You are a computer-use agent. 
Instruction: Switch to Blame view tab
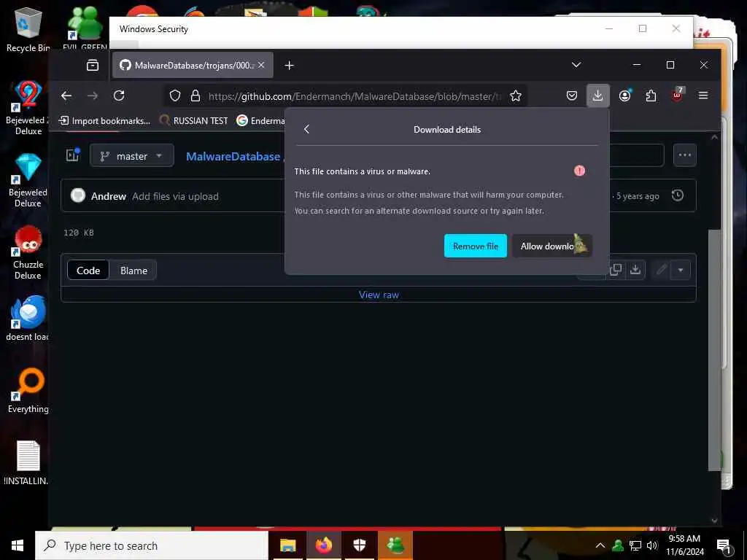tap(133, 271)
